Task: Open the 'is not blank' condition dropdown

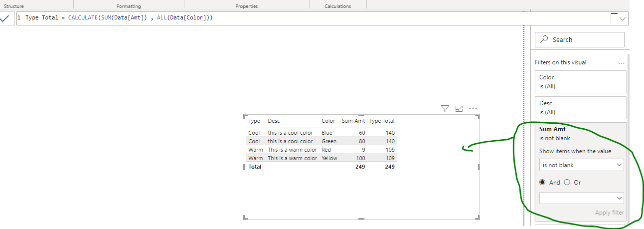Action: coord(582,165)
